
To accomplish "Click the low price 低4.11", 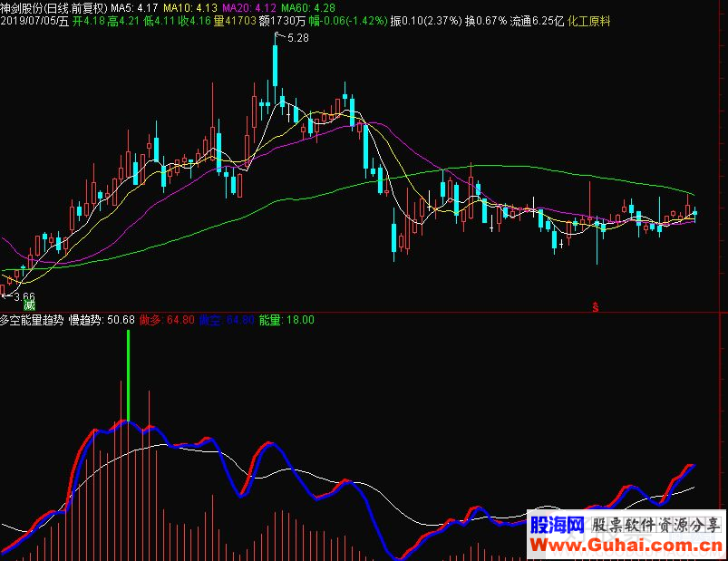I will point(160,21).
